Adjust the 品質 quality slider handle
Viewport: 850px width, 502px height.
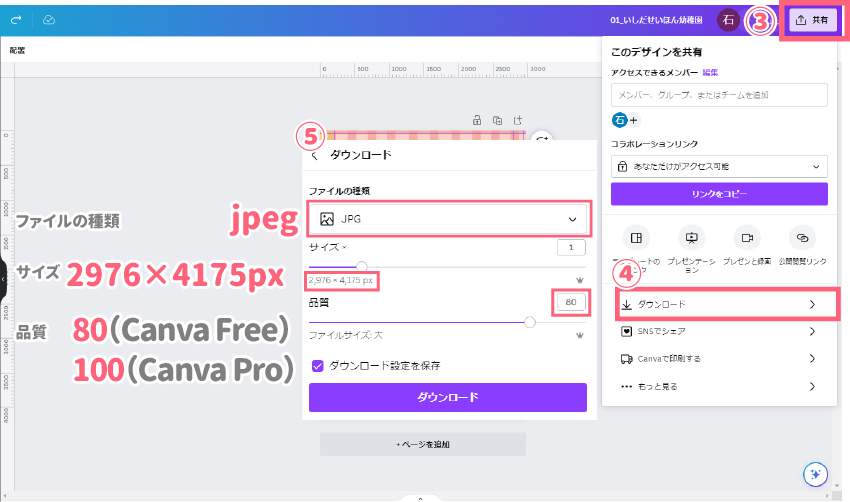[530, 323]
